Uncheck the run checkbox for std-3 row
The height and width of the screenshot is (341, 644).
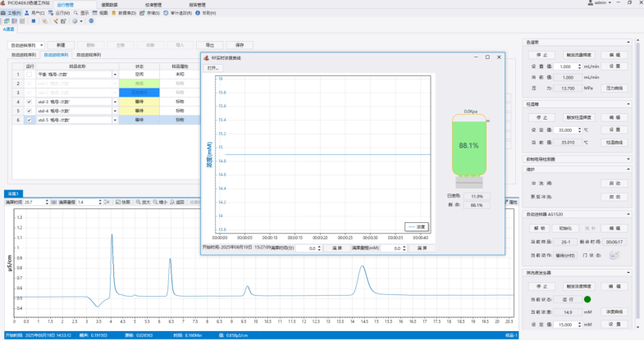30,102
